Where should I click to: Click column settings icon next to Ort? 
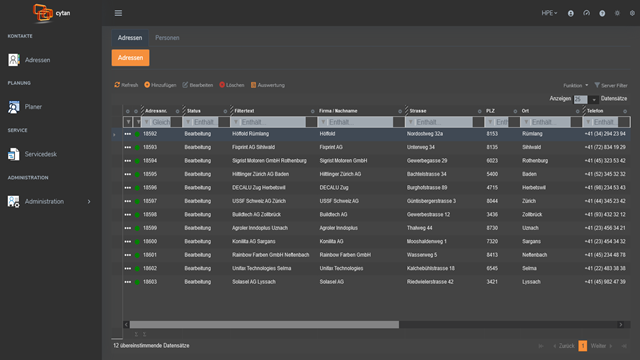pos(578,111)
